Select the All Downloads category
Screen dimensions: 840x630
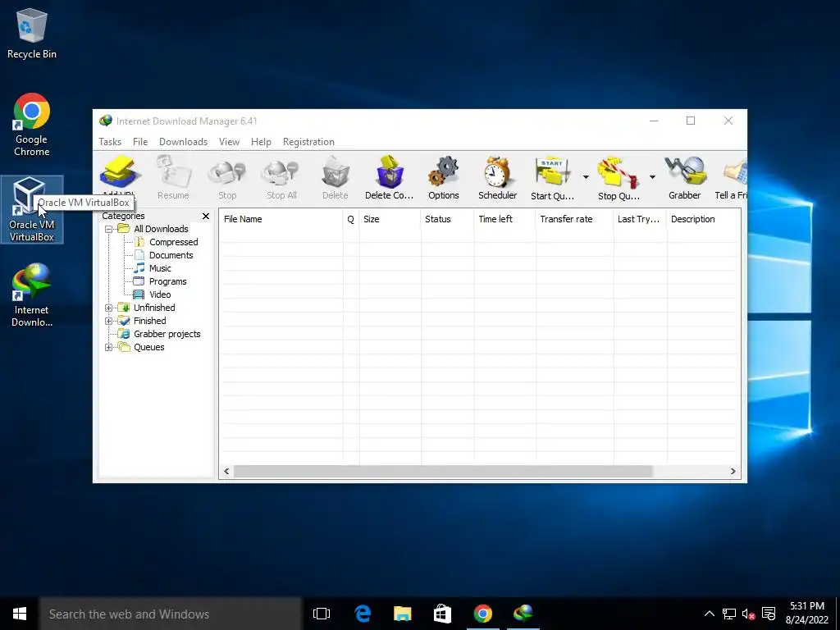[x=161, y=229]
